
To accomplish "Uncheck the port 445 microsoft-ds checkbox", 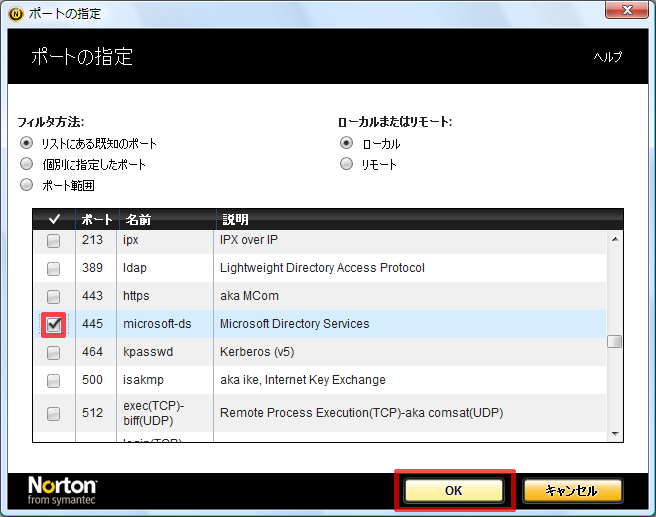I will [x=54, y=325].
